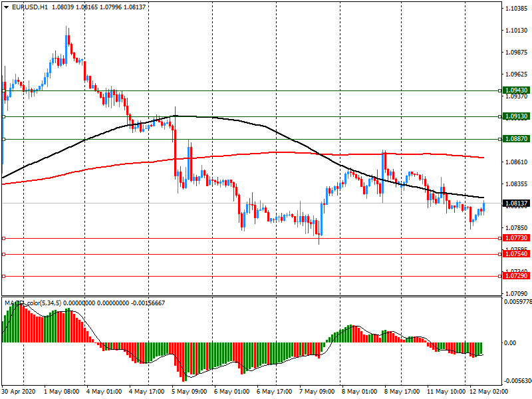
Task: Click the 11 May 10:00 time label
Action: point(445,392)
